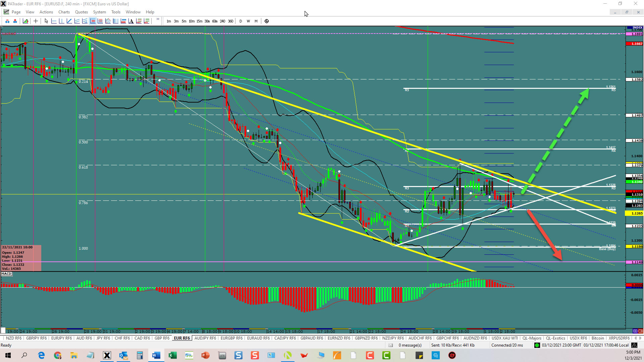Click the clock icon in the timeframe toolbar

266,21
